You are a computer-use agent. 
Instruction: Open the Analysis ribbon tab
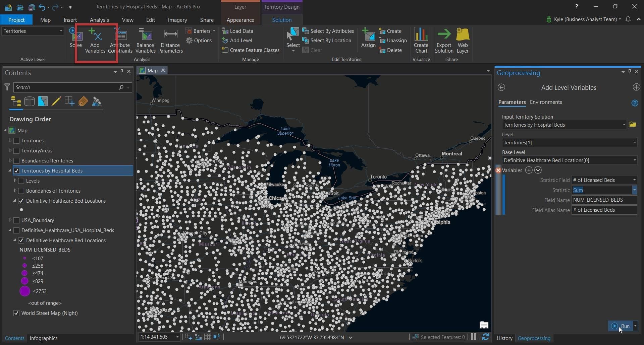99,20
